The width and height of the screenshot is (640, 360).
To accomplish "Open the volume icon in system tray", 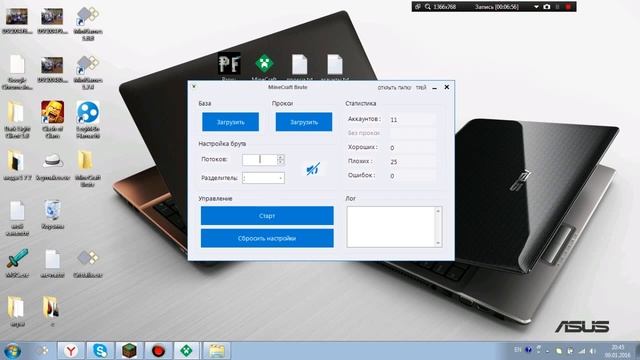I will (593, 351).
